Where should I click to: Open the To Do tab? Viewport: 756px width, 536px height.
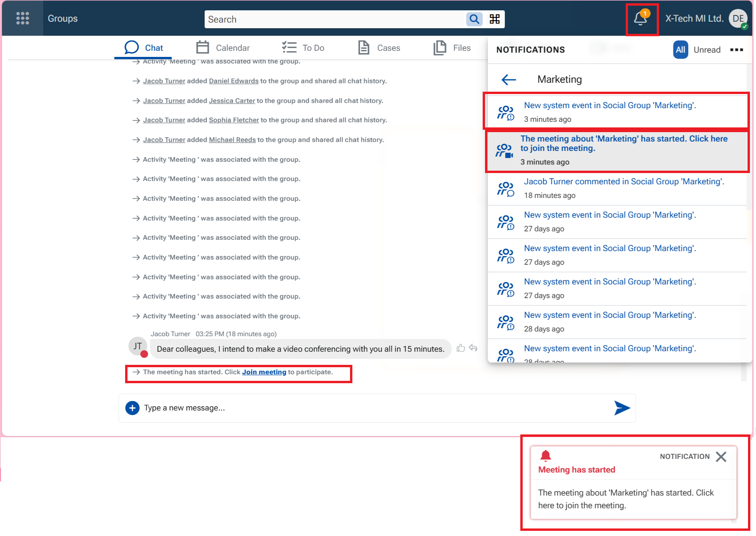click(x=303, y=48)
